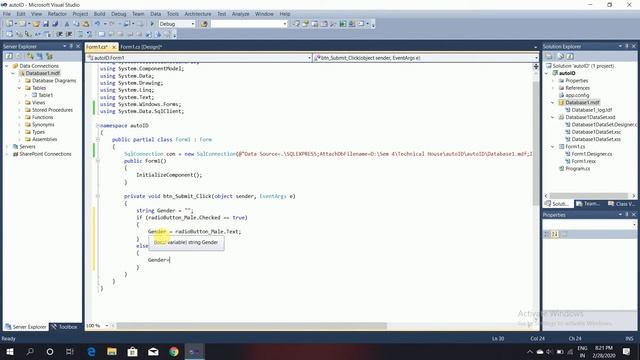This screenshot has height=360, width=640.
Task: Click Refresh icon in Server Explorer
Action: click(9, 56)
